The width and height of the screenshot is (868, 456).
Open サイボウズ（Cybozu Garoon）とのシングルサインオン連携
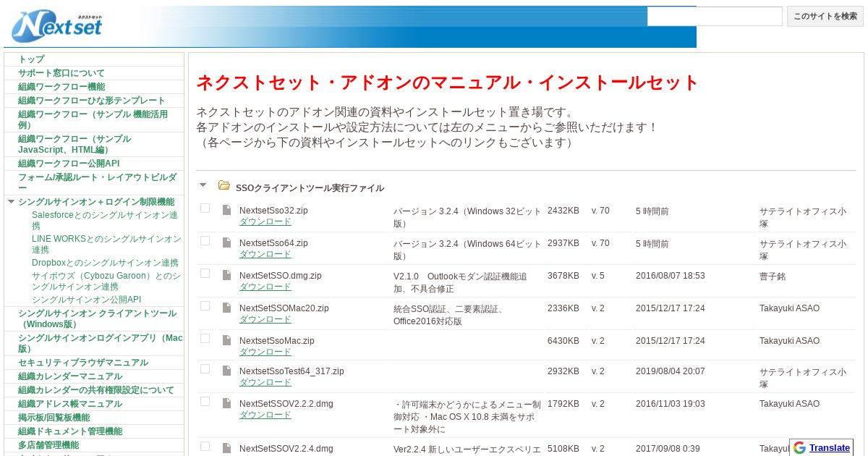pos(106,282)
